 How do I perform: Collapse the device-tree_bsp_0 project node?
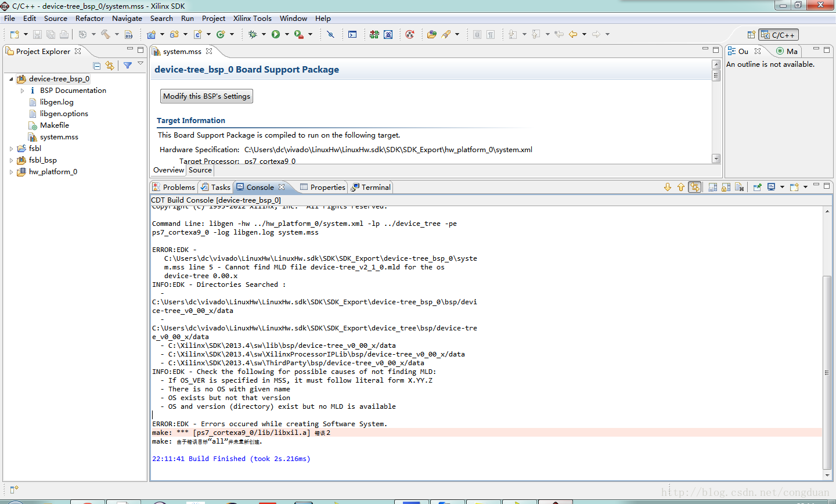click(11, 79)
